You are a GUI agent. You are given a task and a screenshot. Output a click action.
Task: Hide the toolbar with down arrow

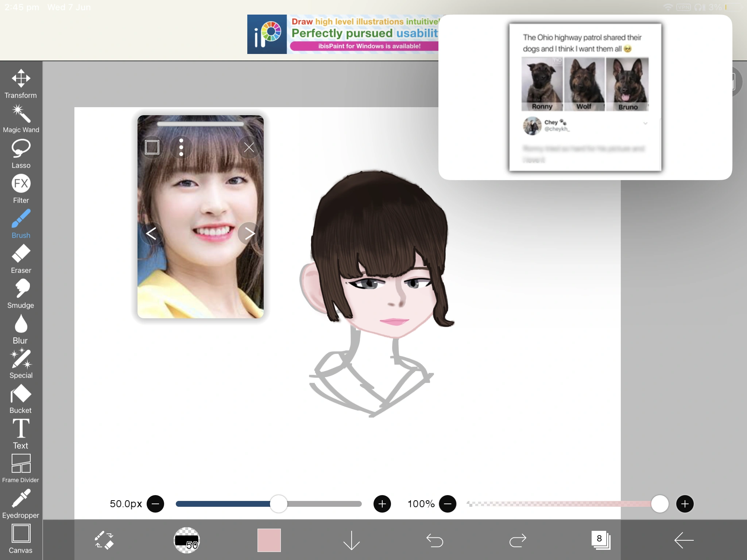[x=352, y=540]
